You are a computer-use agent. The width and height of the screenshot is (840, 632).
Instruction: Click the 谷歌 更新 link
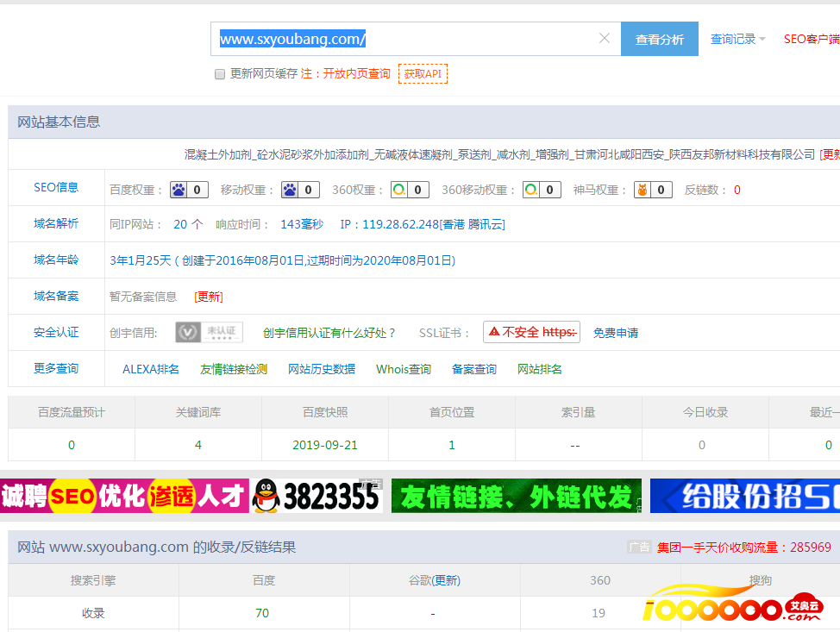(446, 580)
